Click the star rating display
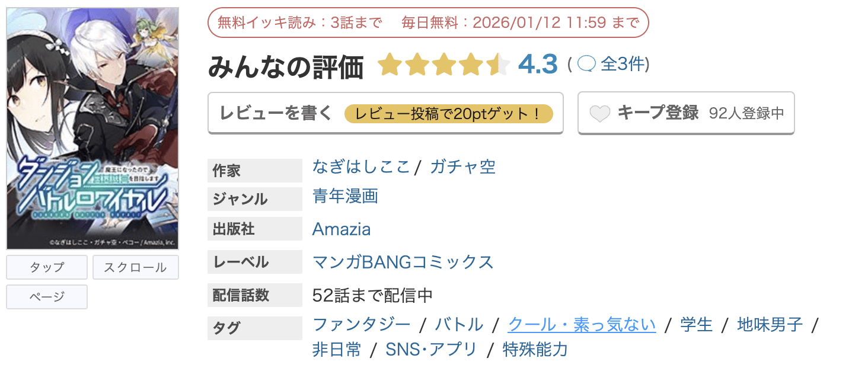868x384 pixels. point(443,65)
